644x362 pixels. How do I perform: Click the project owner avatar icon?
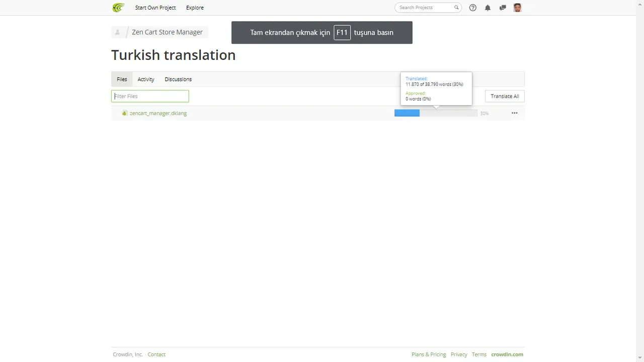(x=118, y=32)
